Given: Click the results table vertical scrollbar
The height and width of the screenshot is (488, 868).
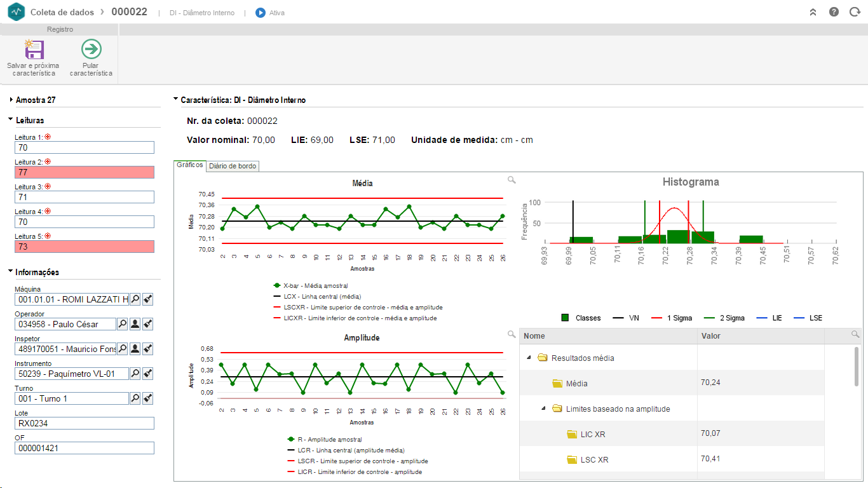Looking at the screenshot, I should click(857, 366).
